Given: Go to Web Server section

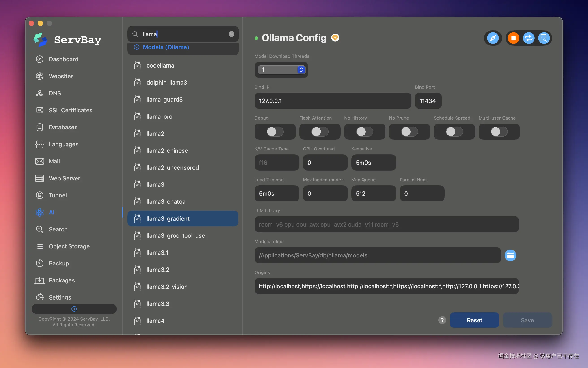Looking at the screenshot, I should click(x=64, y=178).
